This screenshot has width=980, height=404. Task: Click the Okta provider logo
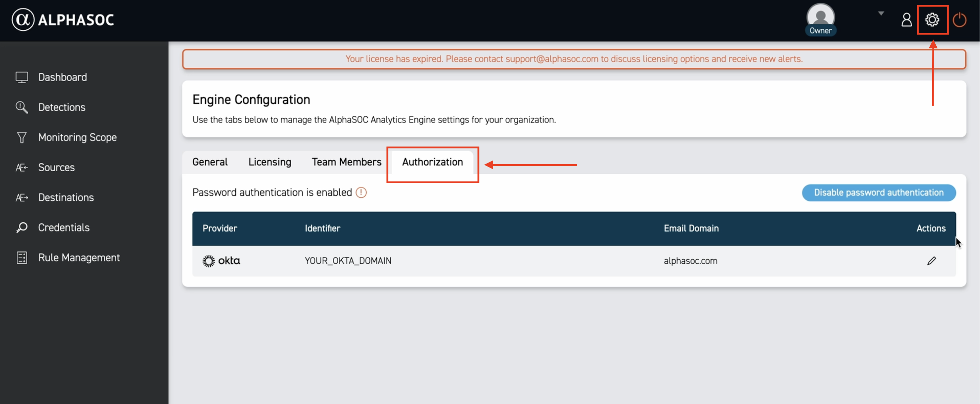point(221,261)
